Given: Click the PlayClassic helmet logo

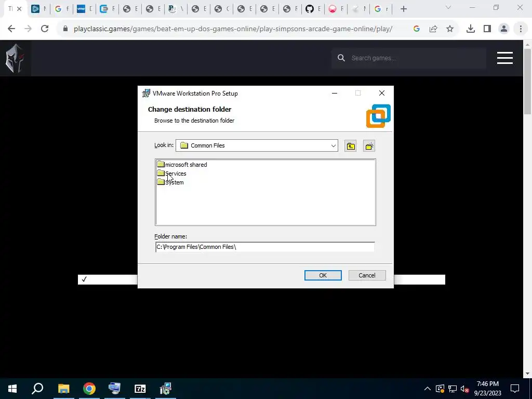Looking at the screenshot, I should (15, 58).
